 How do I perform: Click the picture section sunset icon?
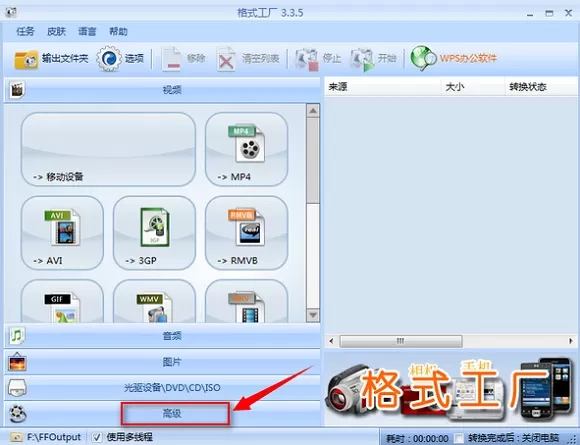[x=17, y=362]
